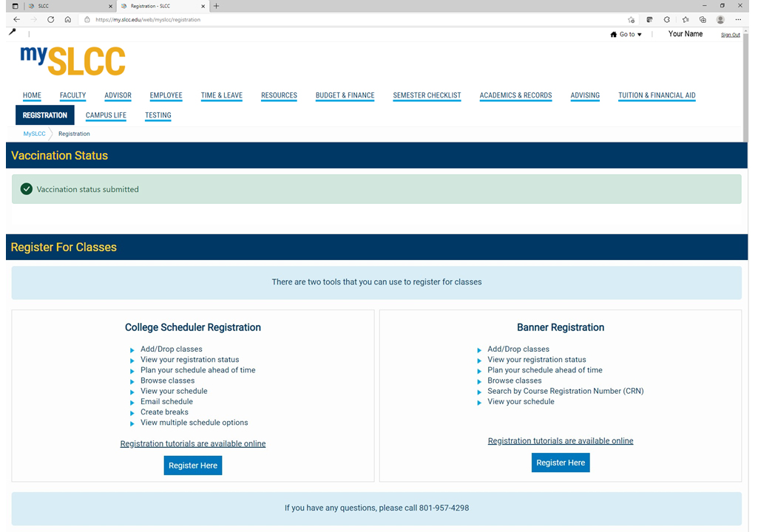Open the browser profile avatar

pyautogui.click(x=720, y=20)
